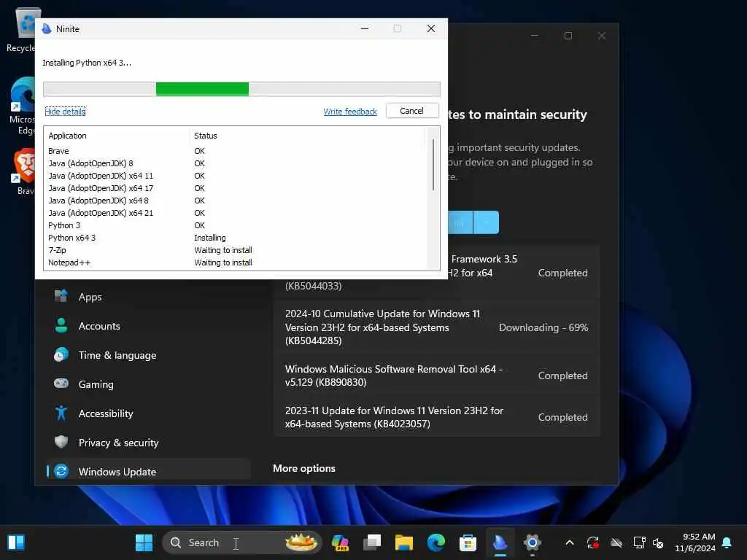Screen dimensions: 747x560
Task: Click leftmost widgets panel taskbar button
Action: tap(16, 542)
